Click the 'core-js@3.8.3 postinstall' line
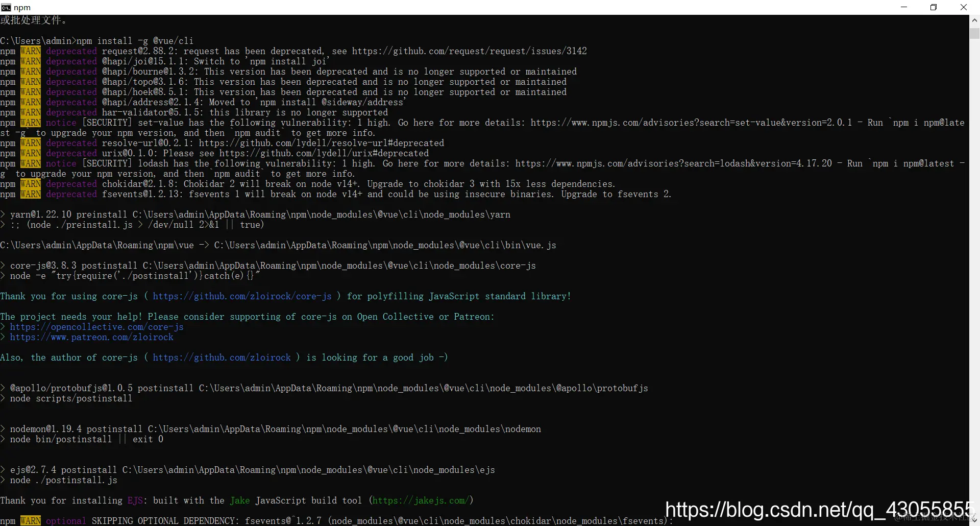Image resolution: width=980 pixels, height=526 pixels. point(268,266)
